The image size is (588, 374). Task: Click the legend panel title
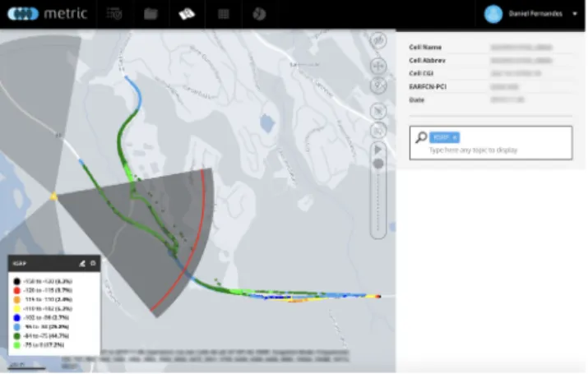coord(20,264)
